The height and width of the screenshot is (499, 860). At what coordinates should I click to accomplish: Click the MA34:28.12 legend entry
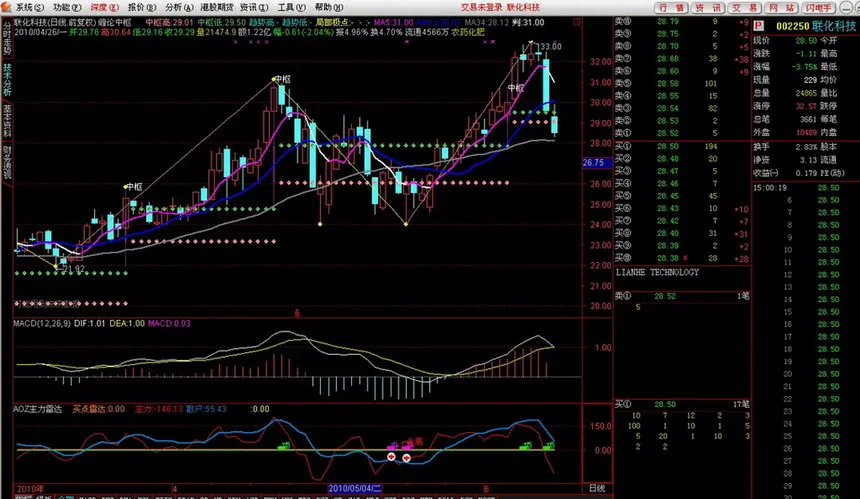click(486, 22)
